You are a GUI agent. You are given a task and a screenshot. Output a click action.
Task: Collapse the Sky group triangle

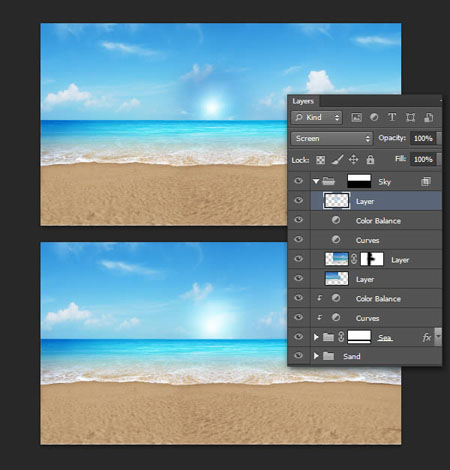click(316, 182)
